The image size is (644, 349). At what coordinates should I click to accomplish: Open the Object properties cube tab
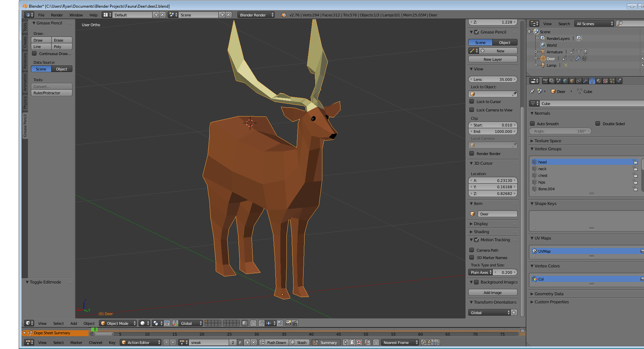[x=572, y=81]
